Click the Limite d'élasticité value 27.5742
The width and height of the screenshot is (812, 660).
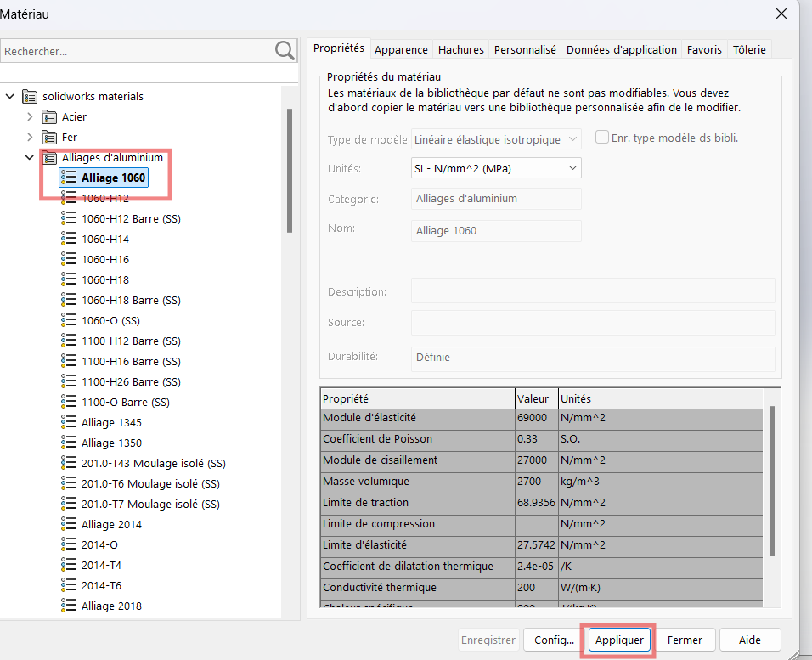(x=537, y=545)
